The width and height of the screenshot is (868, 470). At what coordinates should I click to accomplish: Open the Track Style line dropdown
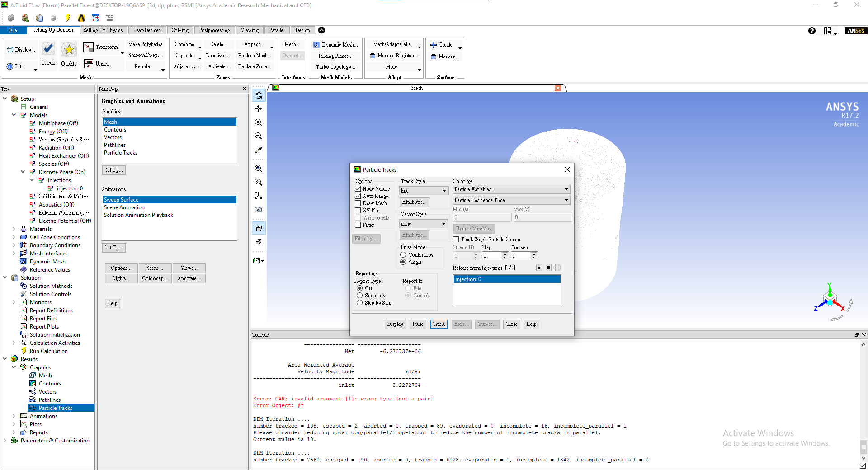click(424, 191)
